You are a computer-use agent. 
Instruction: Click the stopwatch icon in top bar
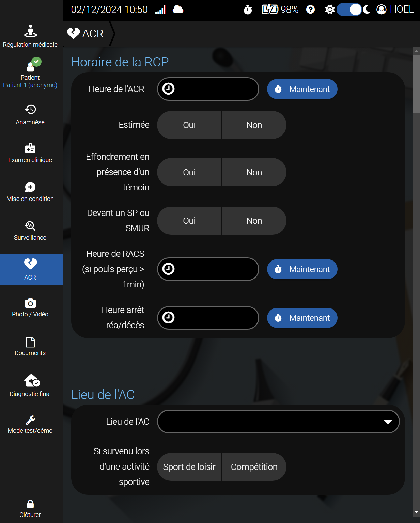(248, 10)
